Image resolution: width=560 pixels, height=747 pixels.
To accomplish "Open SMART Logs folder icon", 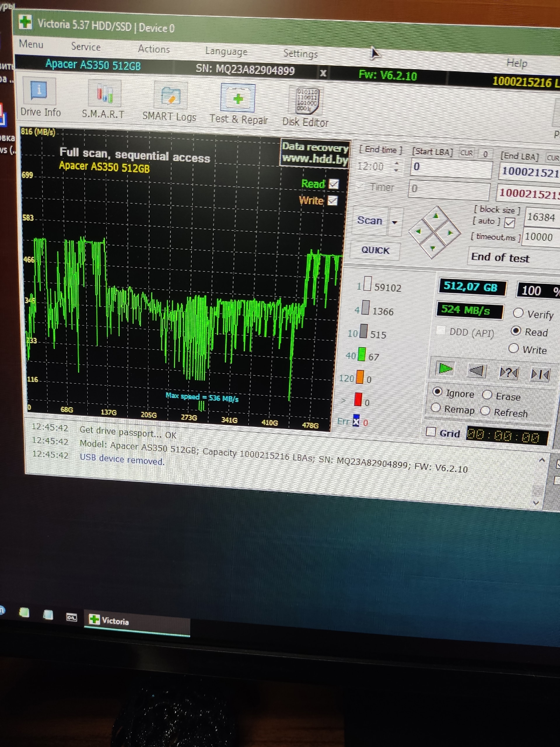I will click(170, 96).
